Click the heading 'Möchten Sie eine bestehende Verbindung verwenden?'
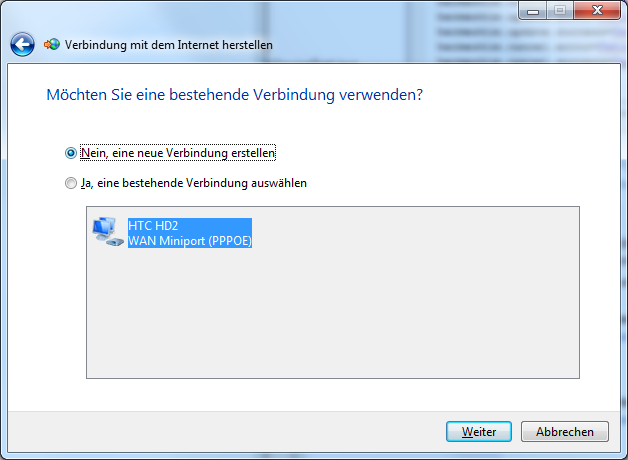Screen dimensions: 628x460 click(x=234, y=95)
